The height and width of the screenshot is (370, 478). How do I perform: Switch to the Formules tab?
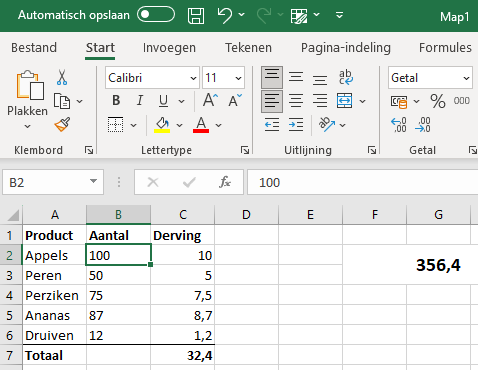445,48
